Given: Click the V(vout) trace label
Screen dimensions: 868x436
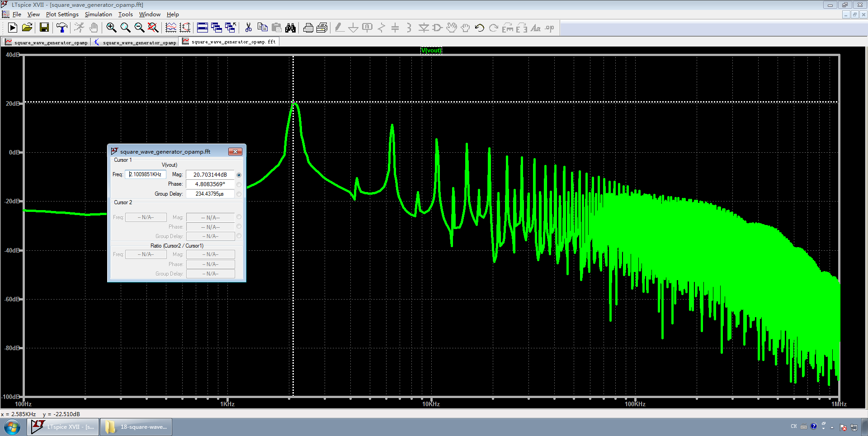Looking at the screenshot, I should (x=431, y=50).
